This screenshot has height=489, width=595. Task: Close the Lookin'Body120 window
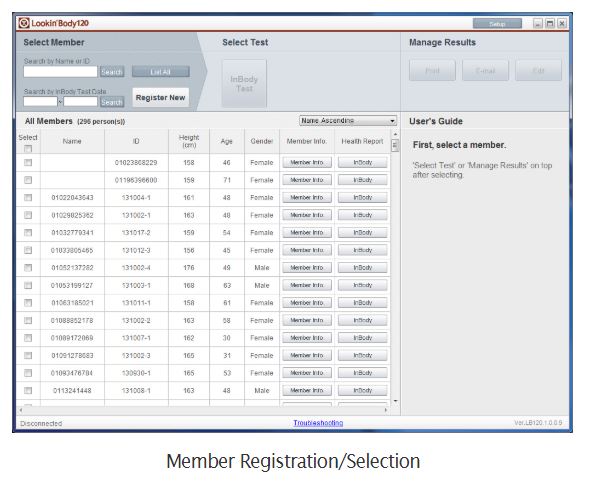(x=562, y=24)
